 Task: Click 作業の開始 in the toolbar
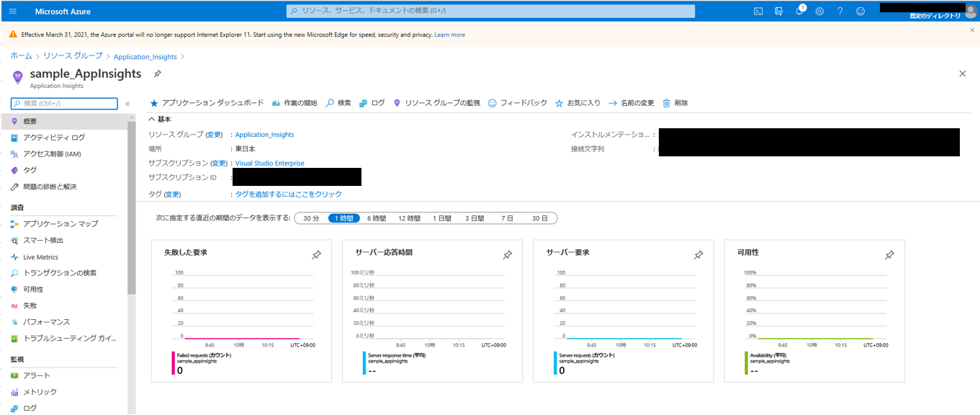[x=295, y=103]
